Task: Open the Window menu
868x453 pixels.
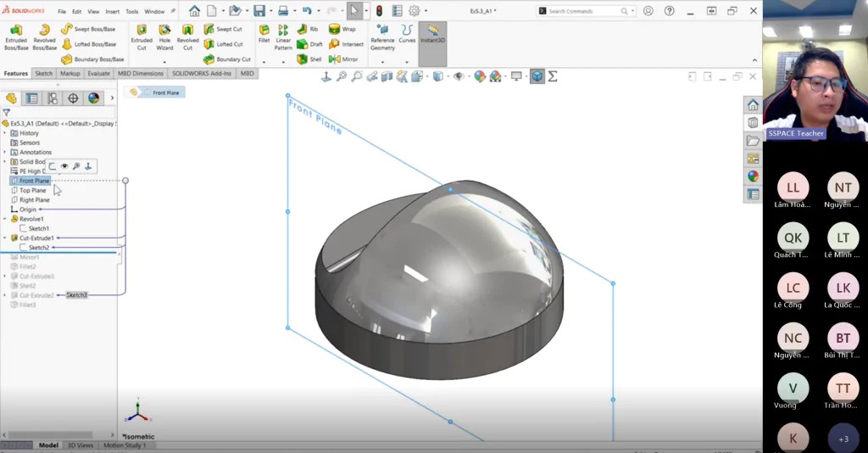Action: [154, 11]
